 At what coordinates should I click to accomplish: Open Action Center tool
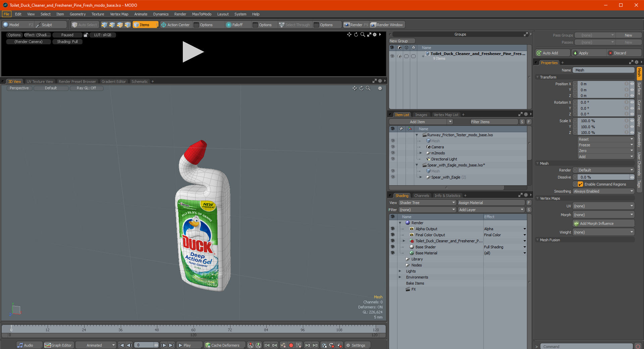coord(175,25)
